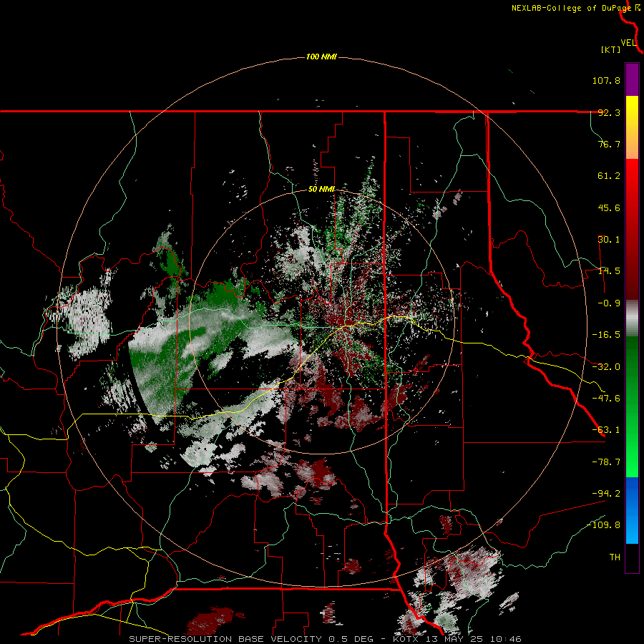Screen dimensions: 644x644
Task: Click the VEL label above the color scale
Action: pyautogui.click(x=629, y=43)
